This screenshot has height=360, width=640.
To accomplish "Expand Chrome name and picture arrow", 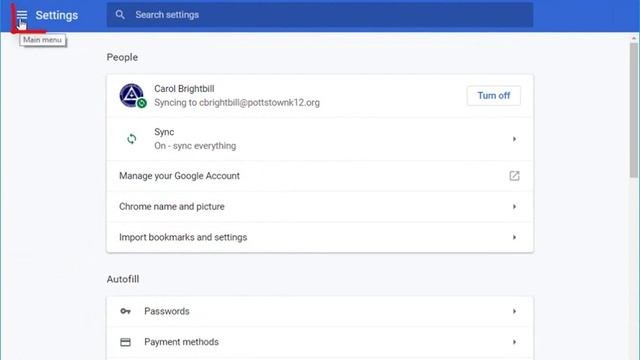I will point(514,207).
